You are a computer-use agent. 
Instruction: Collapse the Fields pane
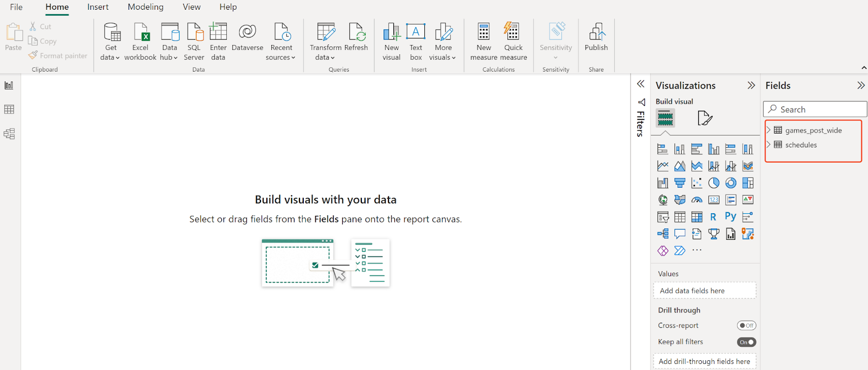(861, 85)
